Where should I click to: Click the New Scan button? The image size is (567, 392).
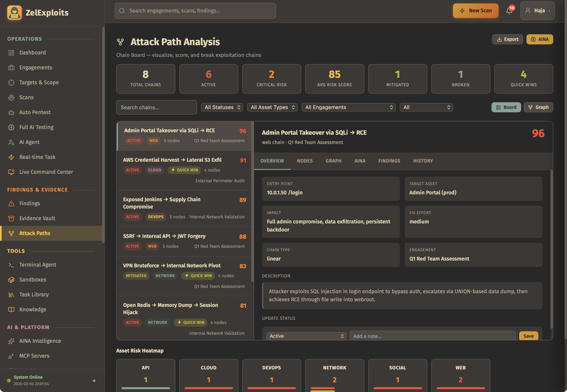475,10
